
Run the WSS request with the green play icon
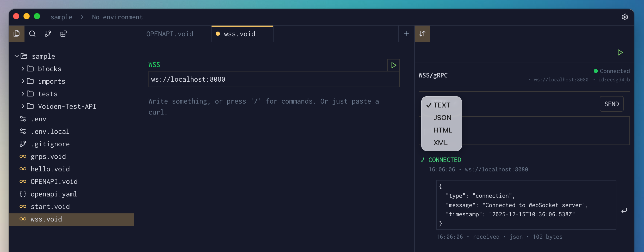click(x=393, y=65)
